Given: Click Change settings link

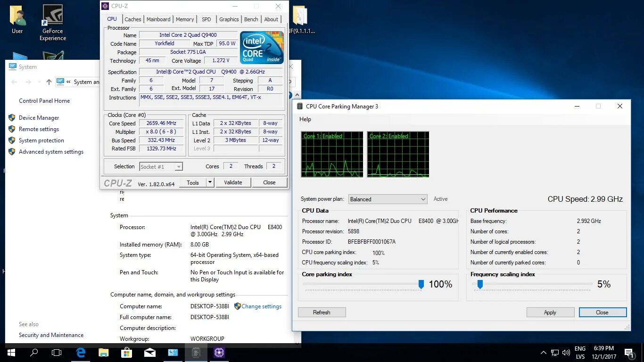Looking at the screenshot, I should coord(262,306).
